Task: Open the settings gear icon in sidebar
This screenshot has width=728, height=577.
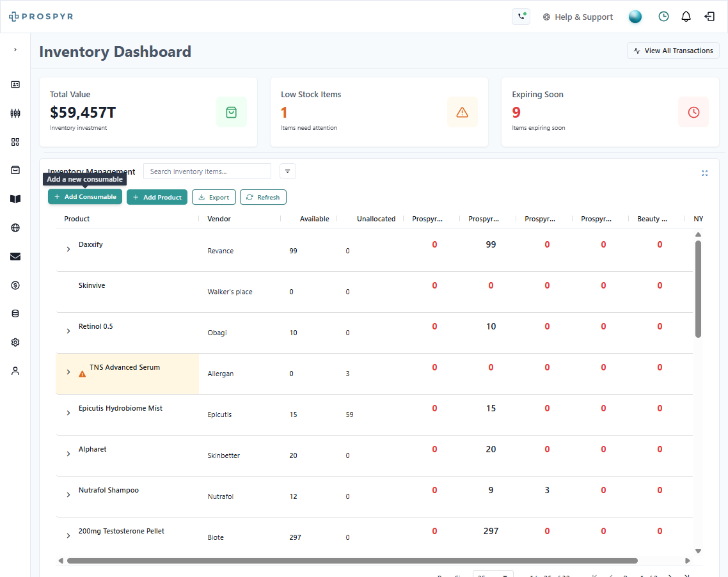Action: (x=15, y=343)
